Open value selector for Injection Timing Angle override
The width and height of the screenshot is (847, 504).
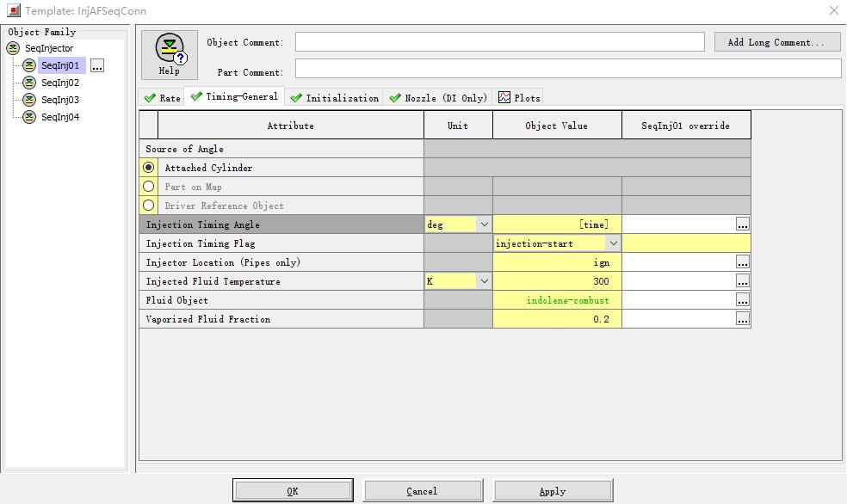pos(743,224)
